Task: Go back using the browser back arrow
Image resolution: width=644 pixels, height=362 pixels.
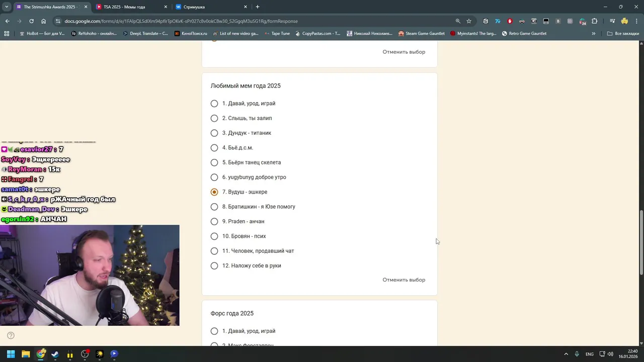Action: [7, 21]
